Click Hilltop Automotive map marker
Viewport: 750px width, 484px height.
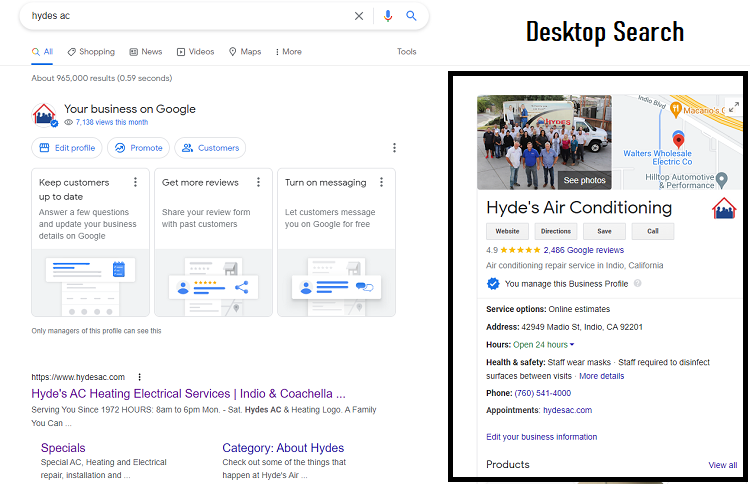click(x=722, y=180)
